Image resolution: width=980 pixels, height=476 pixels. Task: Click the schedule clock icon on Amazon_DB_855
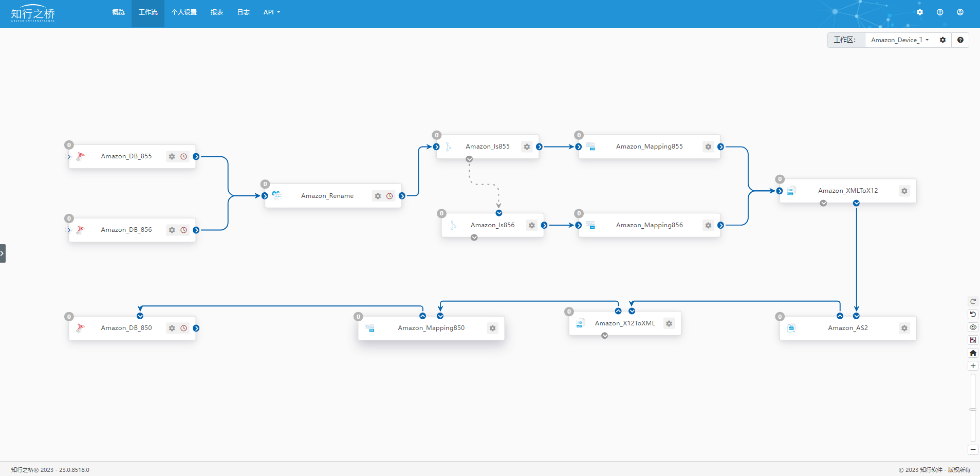click(x=183, y=156)
